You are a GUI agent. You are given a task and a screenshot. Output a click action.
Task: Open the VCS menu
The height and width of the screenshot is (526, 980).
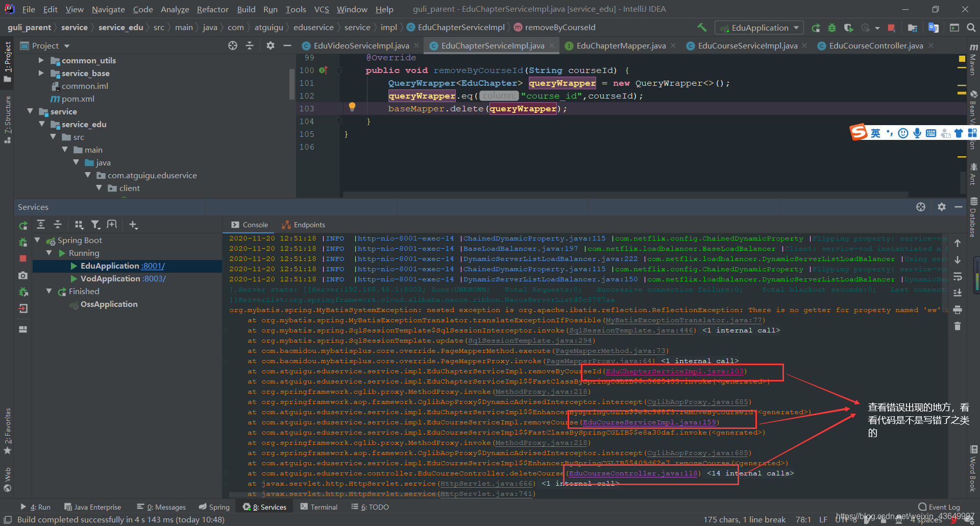[x=322, y=9]
